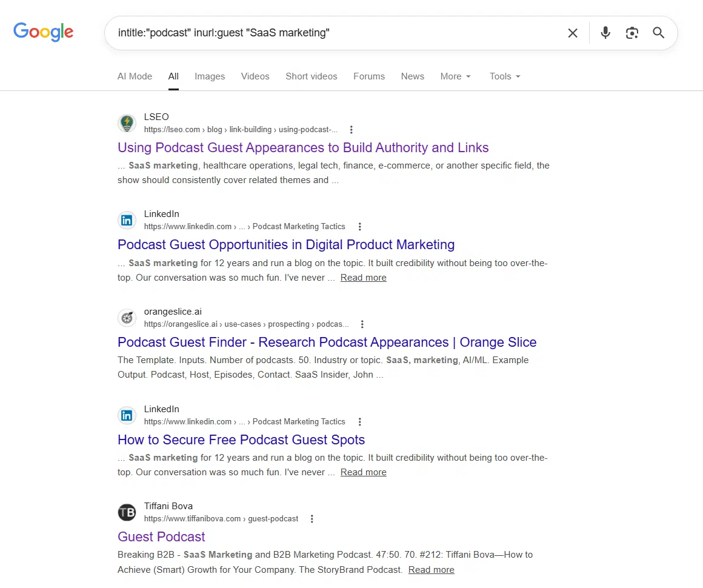Viewport: 703px width, 588px height.
Task: Click the tiffanibova.com guest-podcast URL
Action: click(x=221, y=519)
